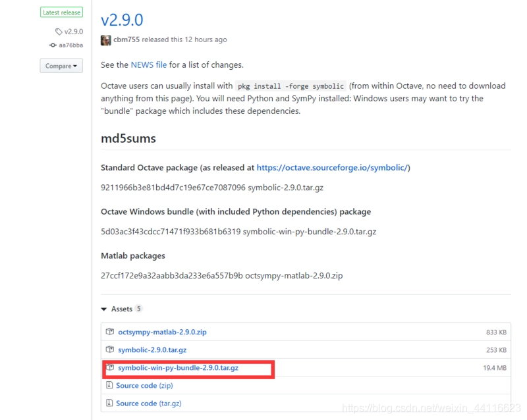
Task: Open cbm755's avatar image
Action: [106, 40]
